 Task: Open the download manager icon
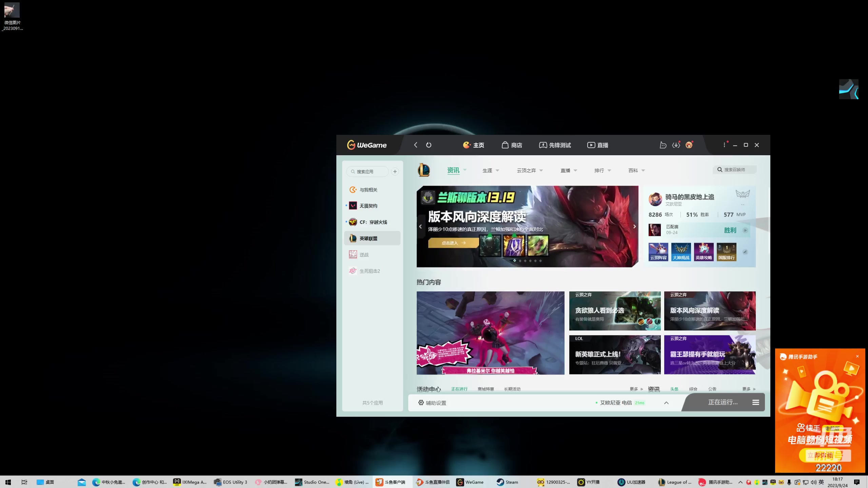[676, 145]
